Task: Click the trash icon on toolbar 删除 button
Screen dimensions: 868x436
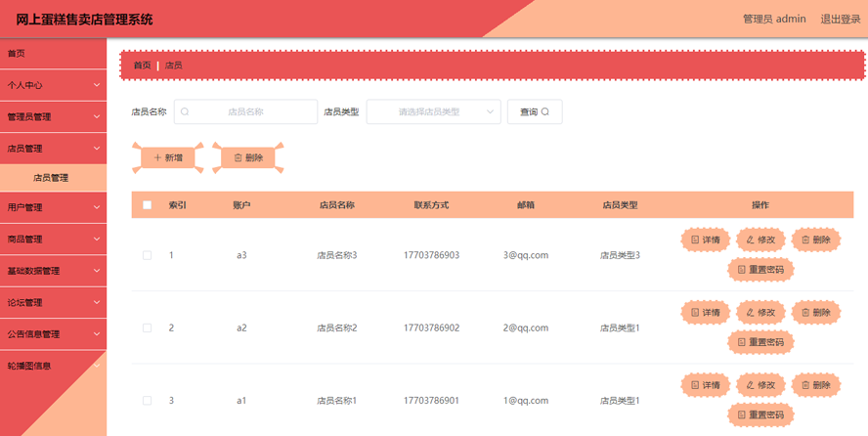Action: pyautogui.click(x=239, y=157)
